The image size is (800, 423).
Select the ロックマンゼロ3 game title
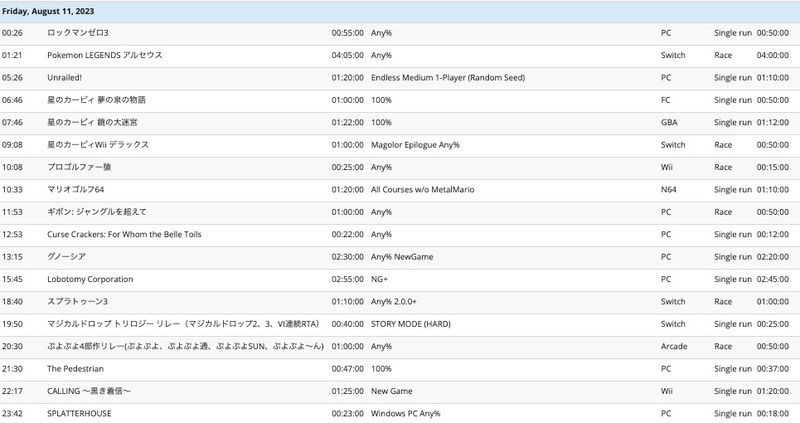(78, 33)
